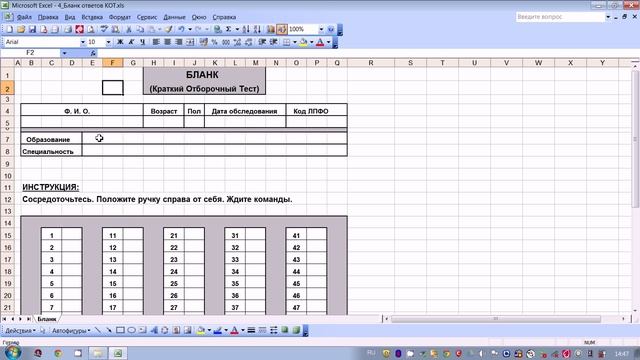Insert AutoSum with the sigma icon
The image size is (640, 360).
click(229, 29)
